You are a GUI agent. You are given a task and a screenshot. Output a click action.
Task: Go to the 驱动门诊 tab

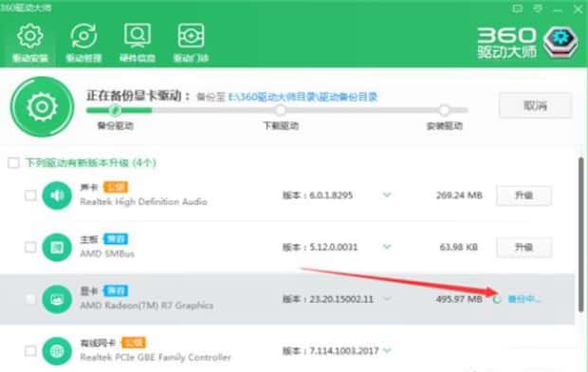click(x=191, y=43)
